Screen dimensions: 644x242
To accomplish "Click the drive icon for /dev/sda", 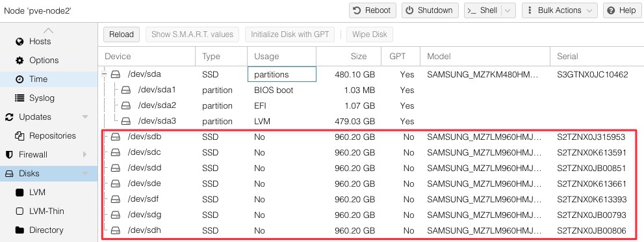I will [116, 75].
